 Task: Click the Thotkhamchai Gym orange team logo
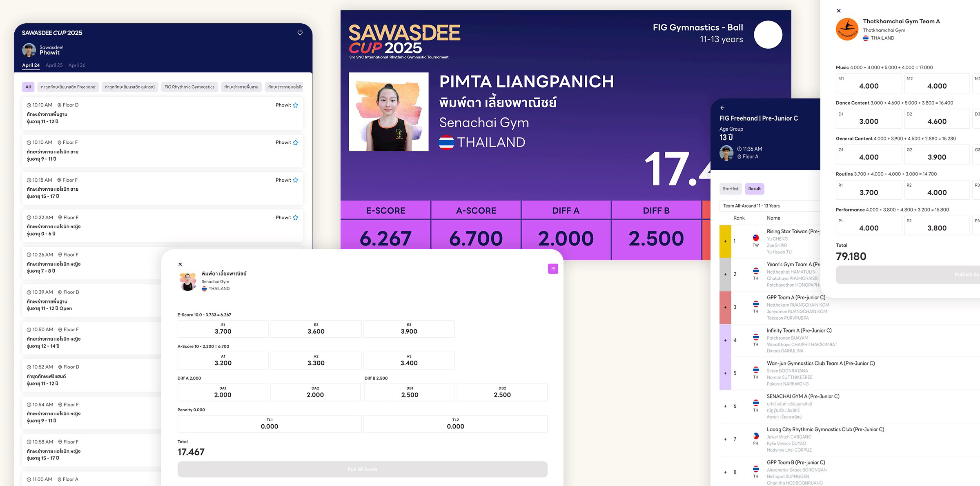click(x=847, y=29)
